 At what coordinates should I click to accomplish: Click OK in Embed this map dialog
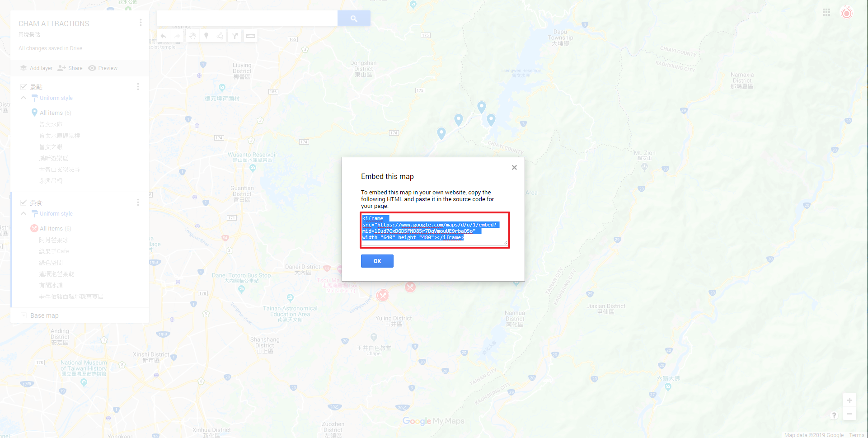pos(377,261)
